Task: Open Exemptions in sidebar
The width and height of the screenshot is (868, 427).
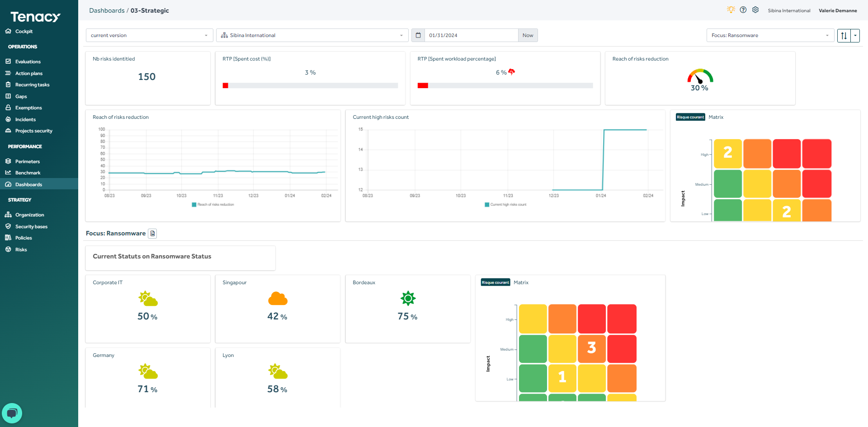Action: [28, 108]
